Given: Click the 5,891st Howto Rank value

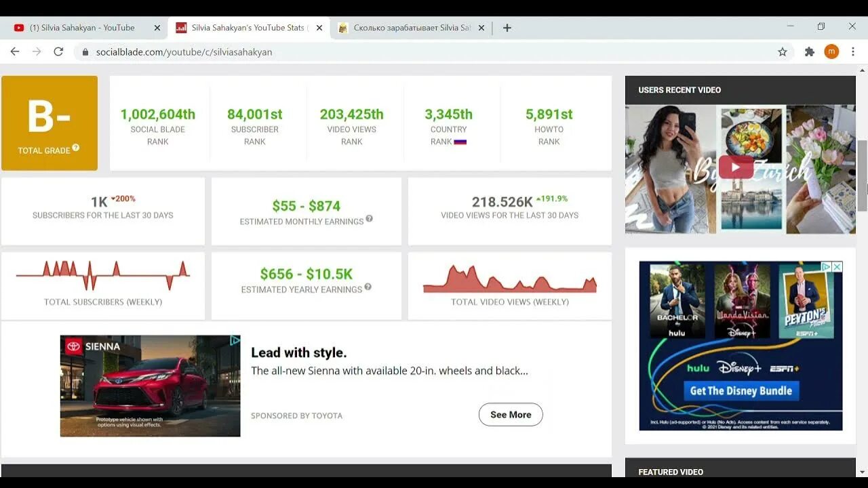Looking at the screenshot, I should point(549,115).
